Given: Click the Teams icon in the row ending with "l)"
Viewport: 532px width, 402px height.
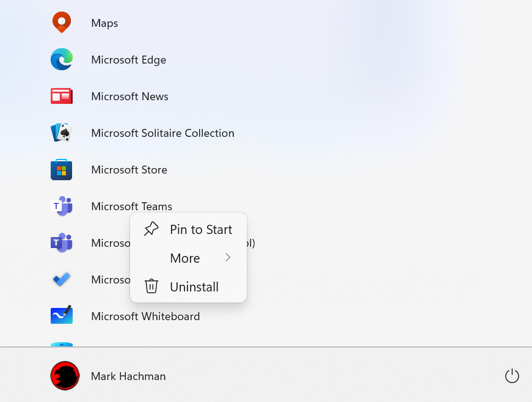Looking at the screenshot, I should click(62, 243).
